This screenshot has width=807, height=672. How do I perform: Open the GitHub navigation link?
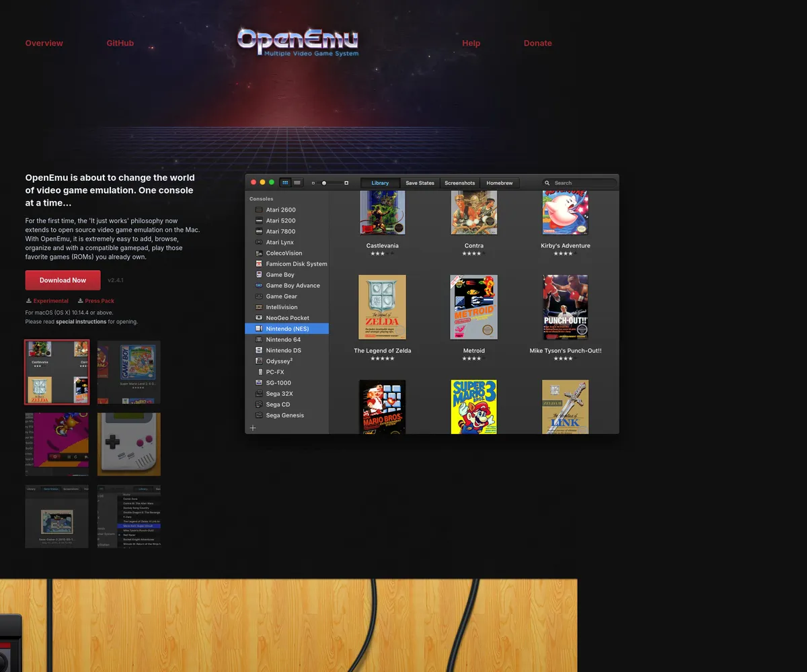coord(120,43)
